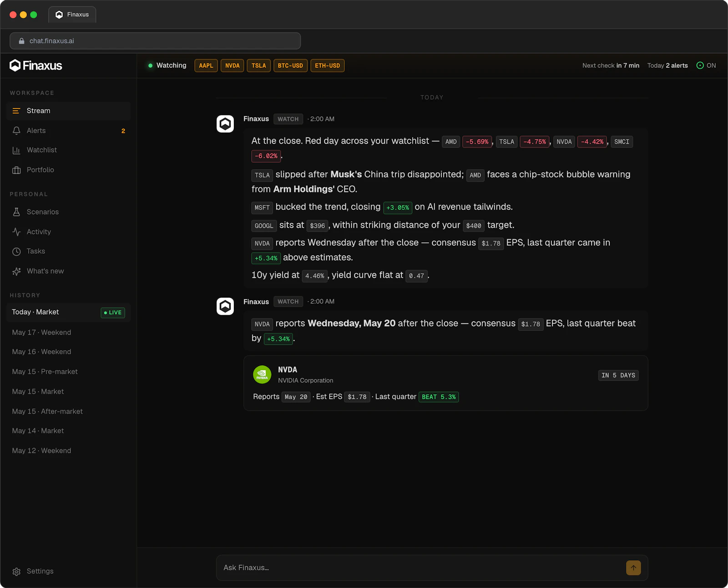Image resolution: width=728 pixels, height=588 pixels.
Task: Select the ETH-USD watching chip
Action: pyautogui.click(x=328, y=65)
